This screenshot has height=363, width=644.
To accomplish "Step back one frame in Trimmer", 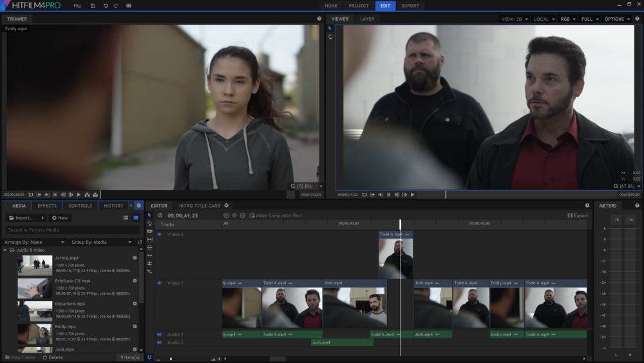I will coord(63,195).
